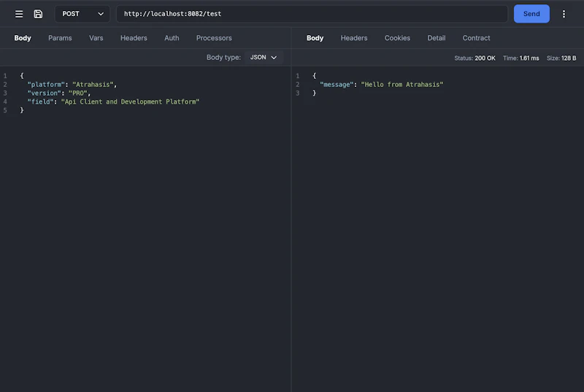Open the Detail tab
The width and height of the screenshot is (584, 392).
pos(436,38)
